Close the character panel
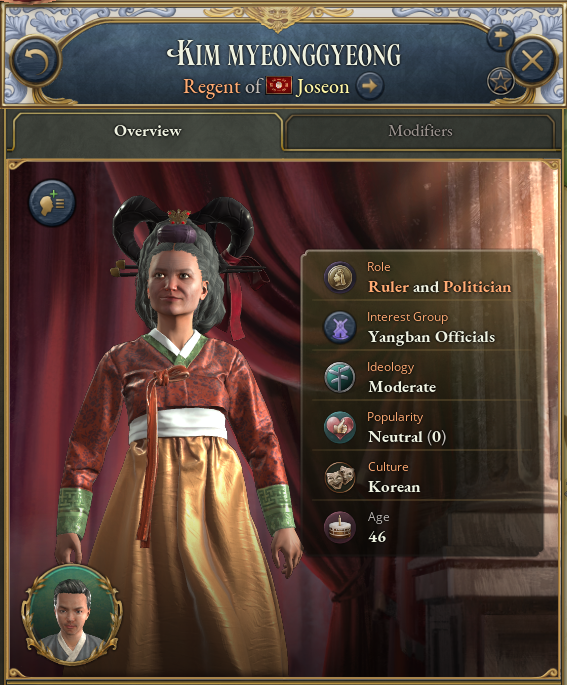Image resolution: width=567 pixels, height=685 pixels. pos(532,60)
